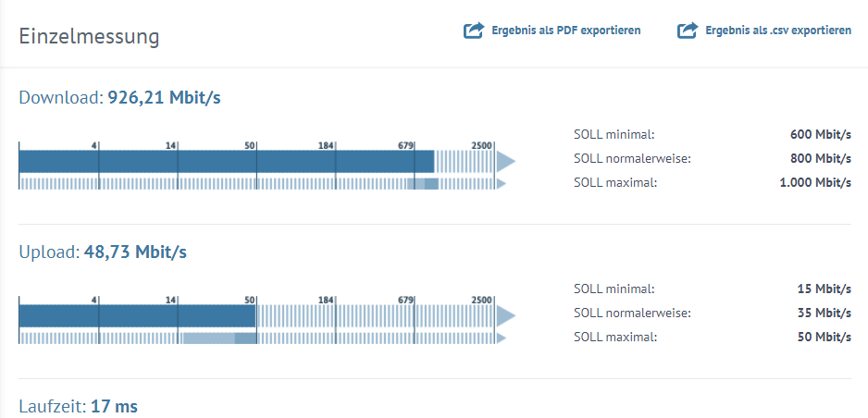
Task: Click the CSV export share icon
Action: (x=687, y=31)
